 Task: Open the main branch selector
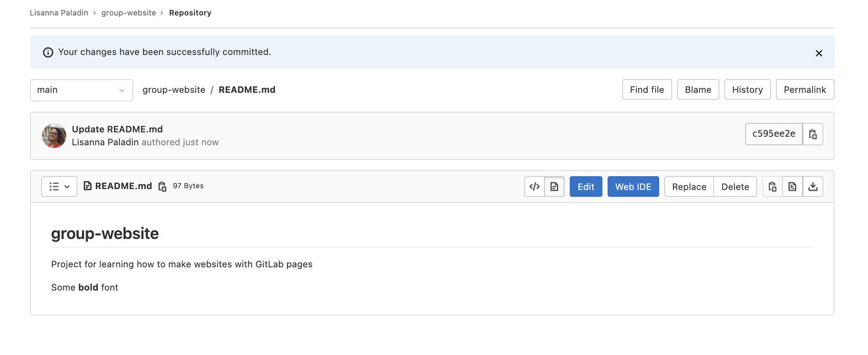pyautogui.click(x=81, y=90)
